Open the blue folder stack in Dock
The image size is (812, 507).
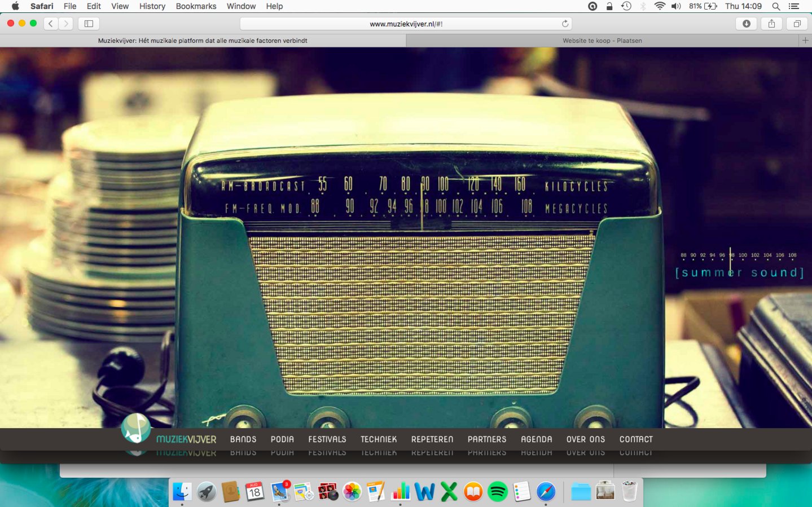pos(581,492)
